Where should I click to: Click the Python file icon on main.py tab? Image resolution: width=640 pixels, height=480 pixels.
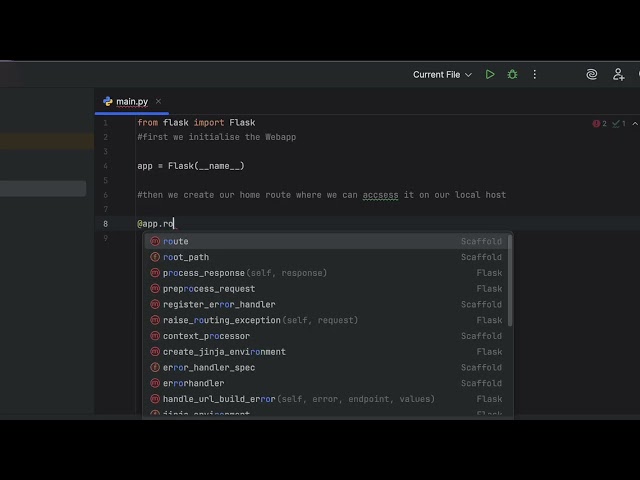click(108, 101)
